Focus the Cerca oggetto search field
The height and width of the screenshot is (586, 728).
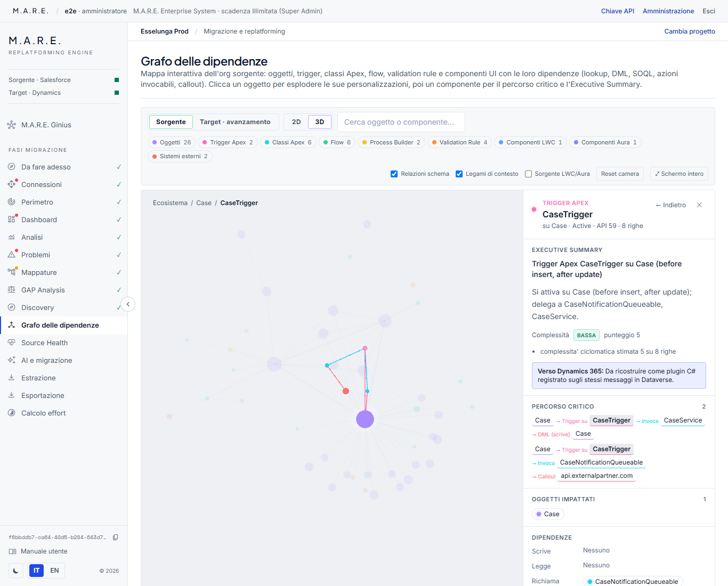point(401,122)
